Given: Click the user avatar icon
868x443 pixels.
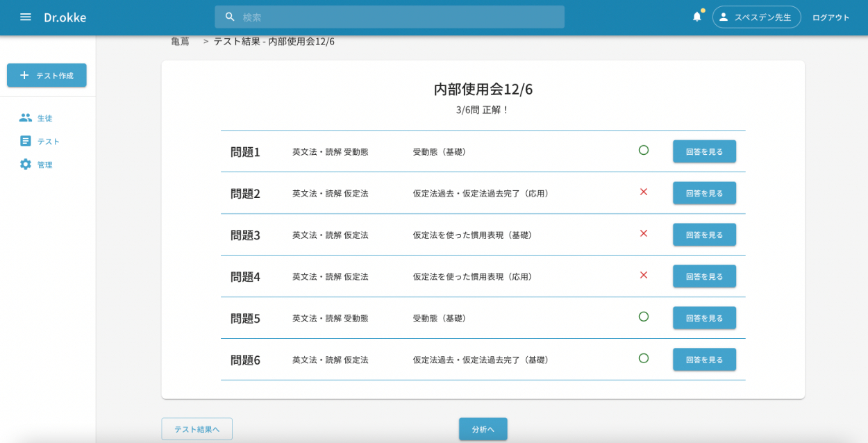Looking at the screenshot, I should coord(724,17).
